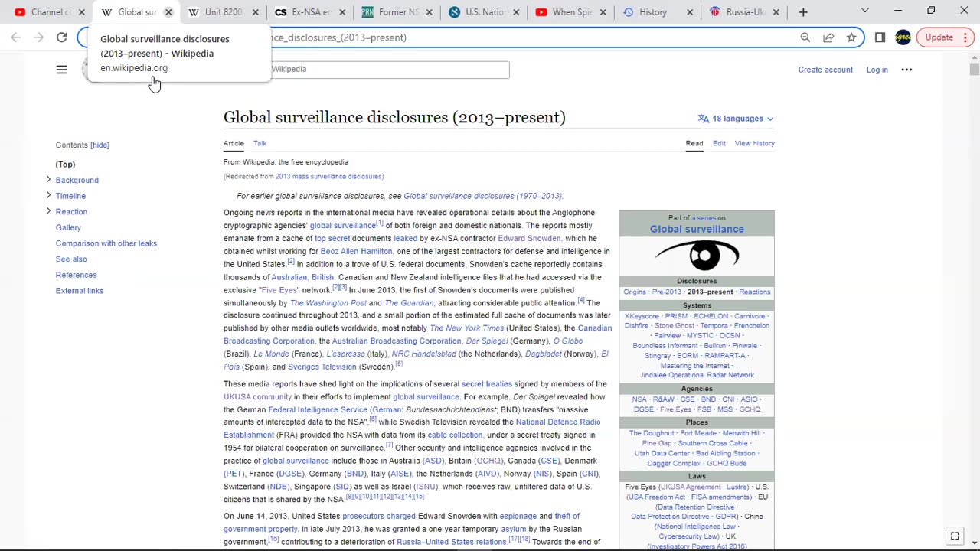The height and width of the screenshot is (551, 980).
Task: Close the YouTube When Spies tab
Action: pyautogui.click(x=603, y=12)
